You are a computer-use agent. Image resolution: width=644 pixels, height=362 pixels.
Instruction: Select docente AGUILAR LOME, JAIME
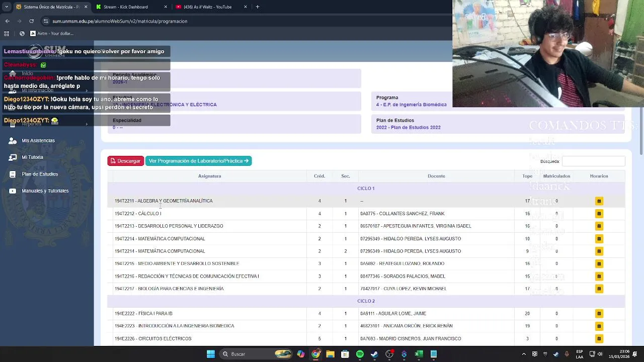click(x=393, y=313)
